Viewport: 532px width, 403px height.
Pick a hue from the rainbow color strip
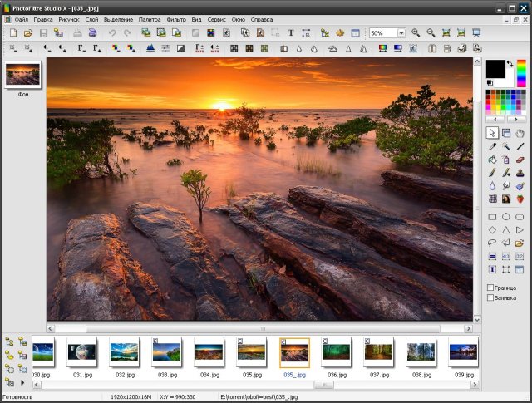[521, 73]
